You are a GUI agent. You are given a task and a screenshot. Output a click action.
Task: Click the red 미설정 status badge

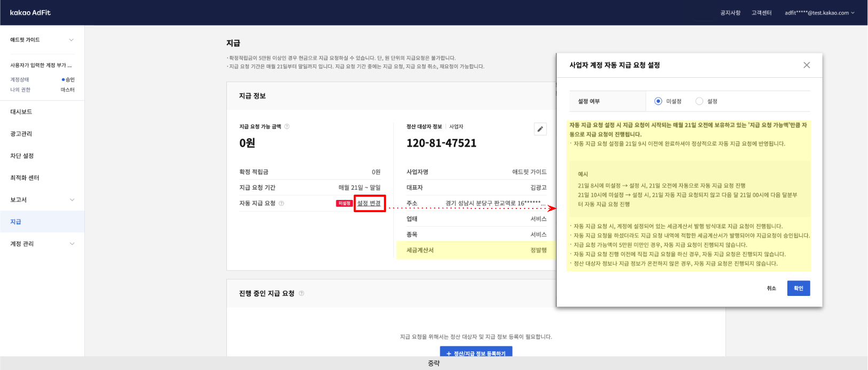(x=344, y=204)
